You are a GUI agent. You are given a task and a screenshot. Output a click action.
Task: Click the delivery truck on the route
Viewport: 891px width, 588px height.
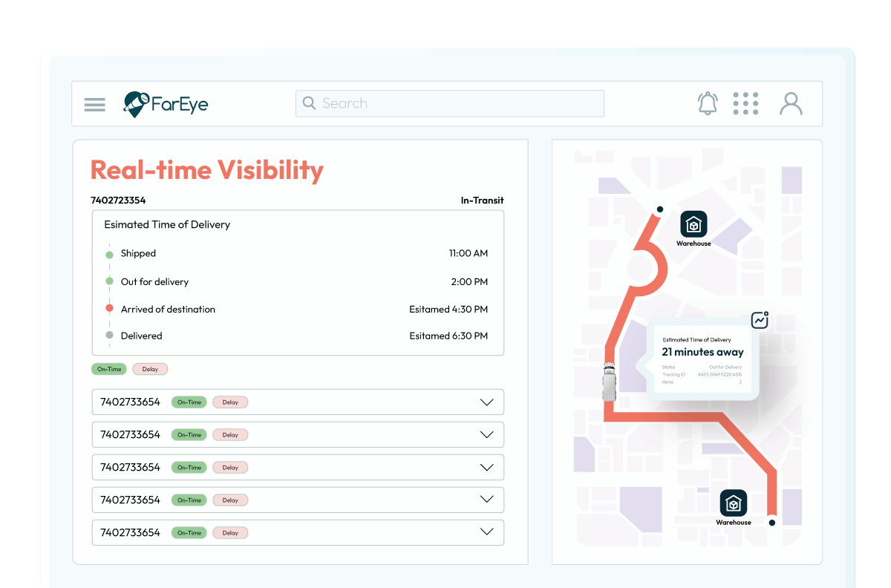pos(610,380)
